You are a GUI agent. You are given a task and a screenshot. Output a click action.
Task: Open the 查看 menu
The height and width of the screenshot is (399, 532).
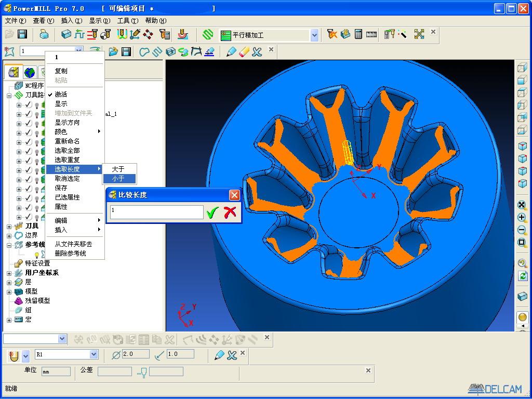point(44,21)
